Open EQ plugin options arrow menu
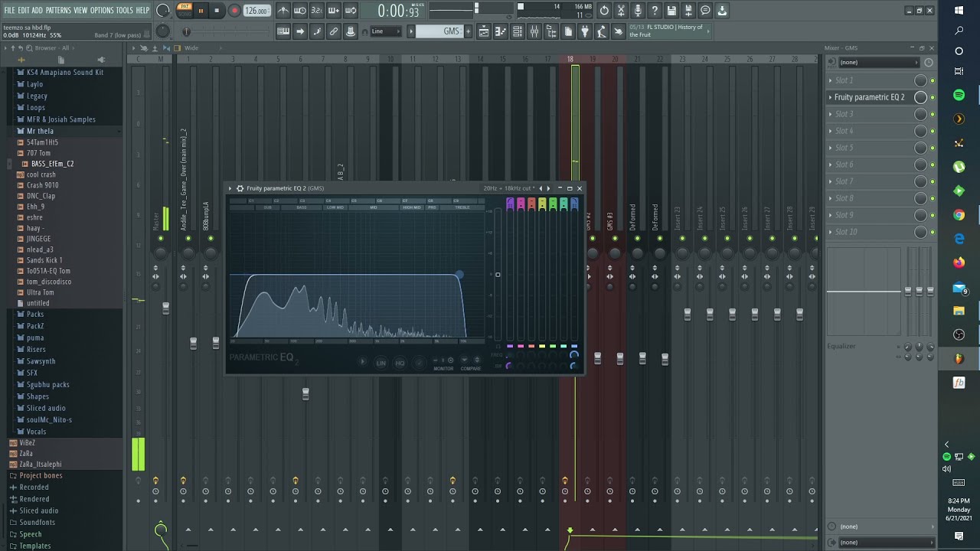This screenshot has width=980, height=551. tap(230, 188)
